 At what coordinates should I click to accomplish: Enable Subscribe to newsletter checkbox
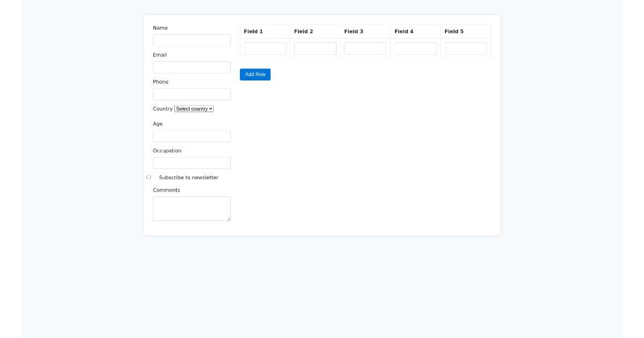pyautogui.click(x=149, y=178)
